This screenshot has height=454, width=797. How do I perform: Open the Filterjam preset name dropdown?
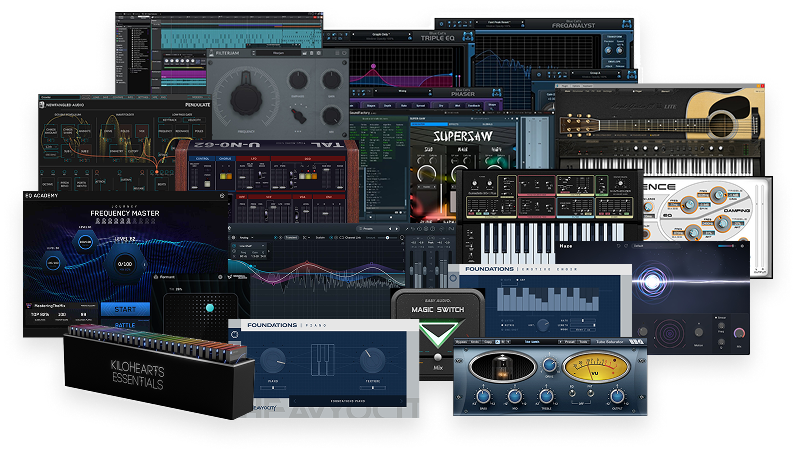pyautogui.click(x=278, y=53)
